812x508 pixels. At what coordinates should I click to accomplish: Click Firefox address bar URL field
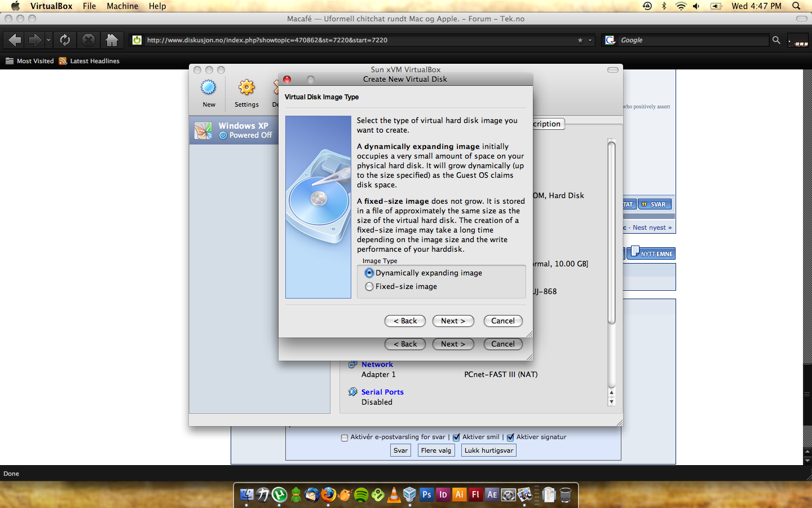click(x=361, y=40)
